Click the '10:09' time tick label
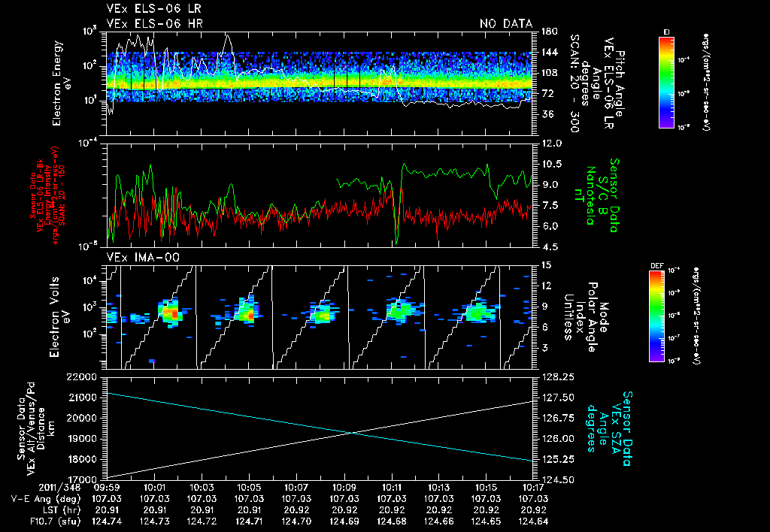The height and width of the screenshot is (532, 770). click(344, 488)
